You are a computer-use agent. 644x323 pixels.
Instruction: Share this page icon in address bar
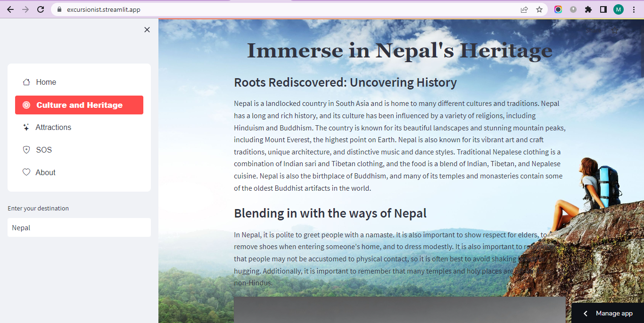tap(524, 9)
